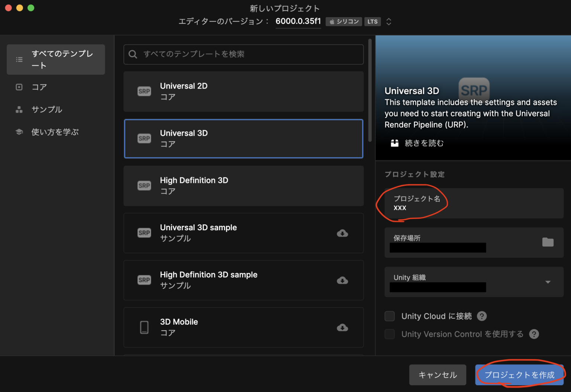The image size is (571, 392).
Task: Select the コア category in sidebar
Action: click(x=39, y=87)
